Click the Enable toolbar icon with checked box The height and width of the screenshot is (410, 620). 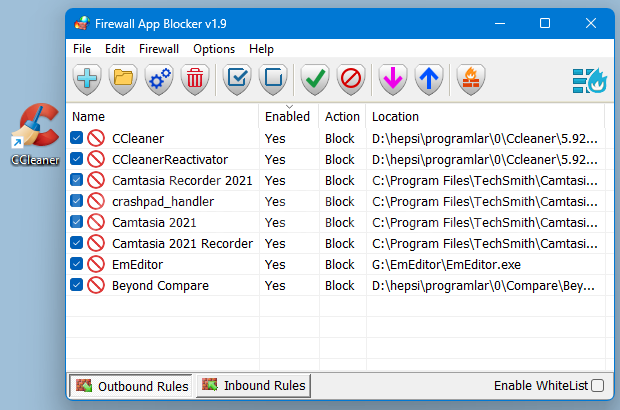[237, 79]
